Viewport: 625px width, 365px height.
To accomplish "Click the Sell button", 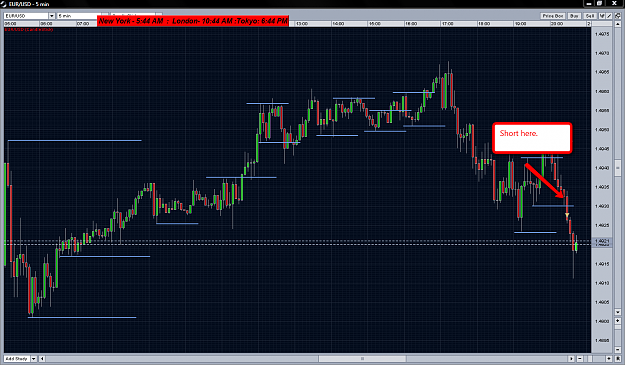I will 590,16.
